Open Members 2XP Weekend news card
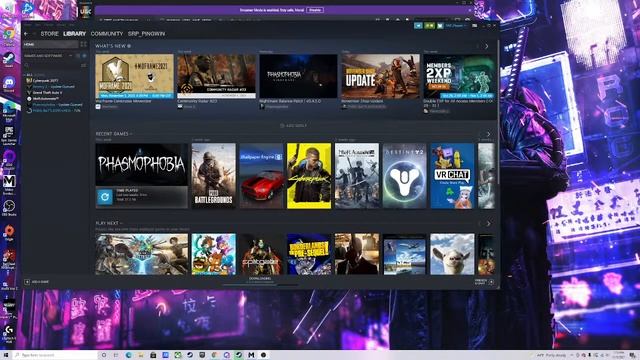640x360 pixels. [x=459, y=76]
